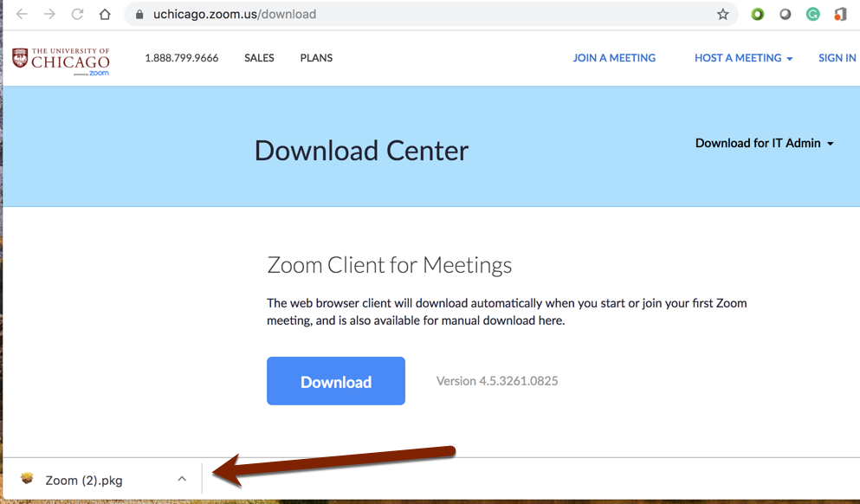This screenshot has width=860, height=504.
Task: Download the Zoom Client for Meetings
Action: [x=336, y=381]
